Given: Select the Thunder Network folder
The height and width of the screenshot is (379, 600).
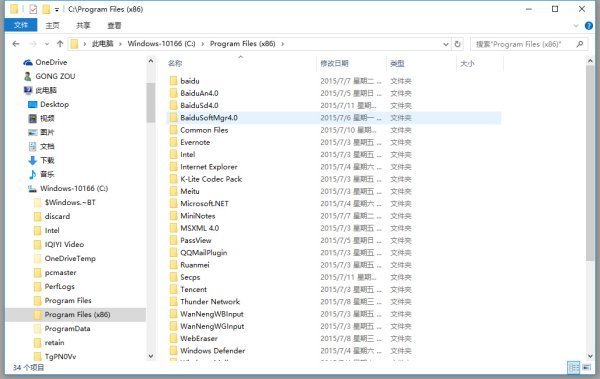Looking at the screenshot, I should pyautogui.click(x=210, y=302).
